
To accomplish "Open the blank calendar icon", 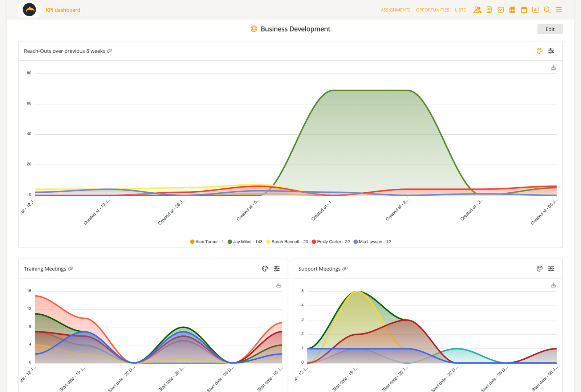I will [524, 10].
